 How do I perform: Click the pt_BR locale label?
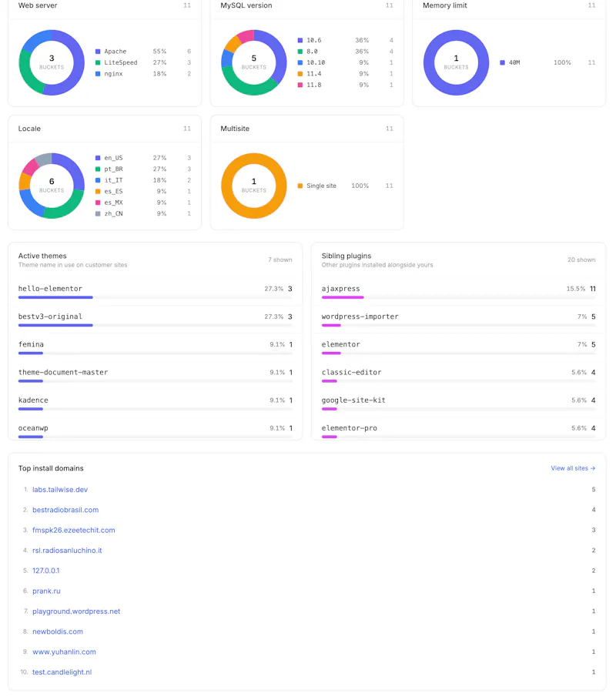[113, 169]
